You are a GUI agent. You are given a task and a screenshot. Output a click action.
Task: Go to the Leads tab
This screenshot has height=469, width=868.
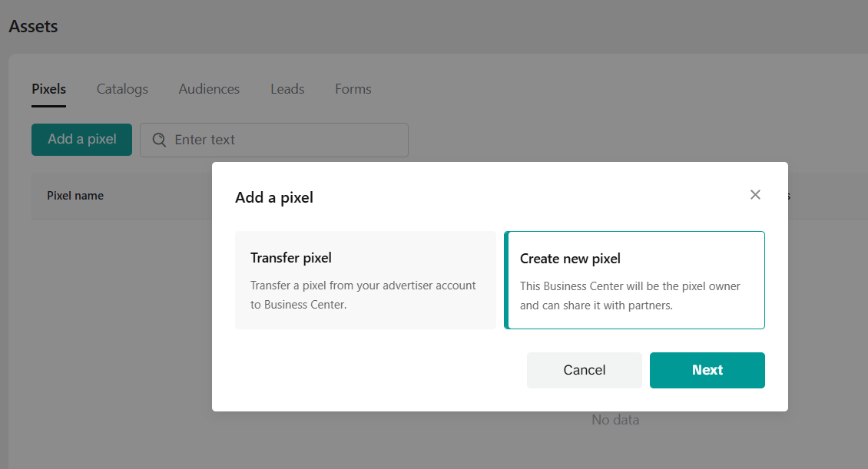click(x=287, y=89)
